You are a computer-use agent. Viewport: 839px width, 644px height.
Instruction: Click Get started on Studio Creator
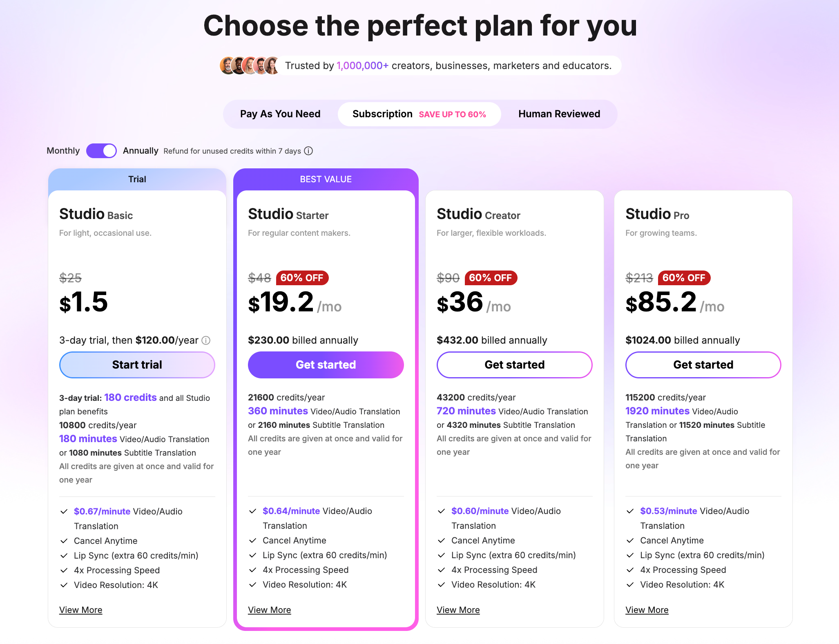click(x=514, y=365)
